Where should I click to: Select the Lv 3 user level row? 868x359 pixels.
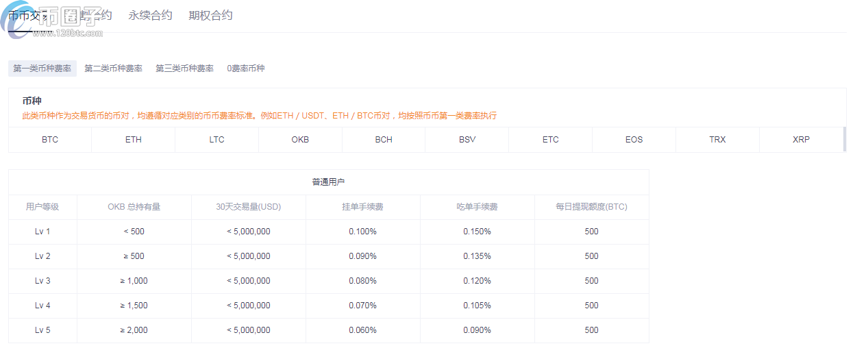click(x=42, y=281)
